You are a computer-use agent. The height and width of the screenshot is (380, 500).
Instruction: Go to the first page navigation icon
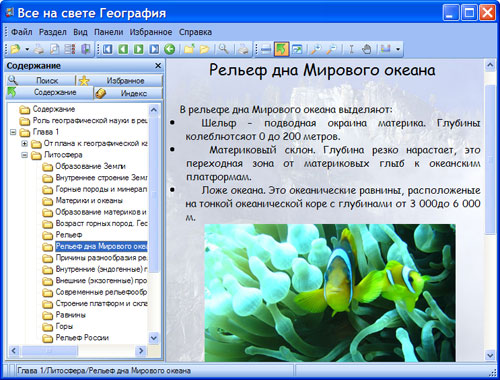pyautogui.click(x=107, y=49)
